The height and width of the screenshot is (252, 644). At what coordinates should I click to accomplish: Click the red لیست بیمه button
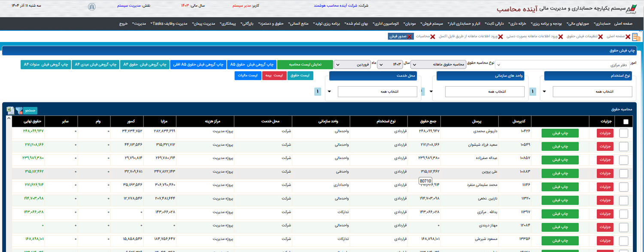tap(274, 76)
